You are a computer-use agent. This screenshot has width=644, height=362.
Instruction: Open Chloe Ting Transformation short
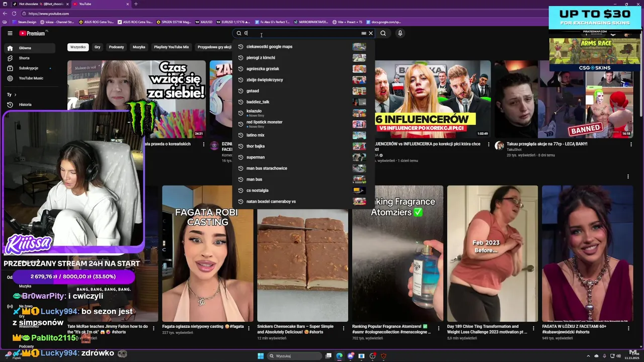click(493, 253)
